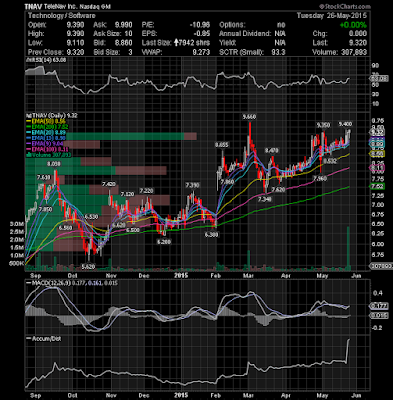
Task: Open the StockCharts.com link
Action: click(x=345, y=6)
